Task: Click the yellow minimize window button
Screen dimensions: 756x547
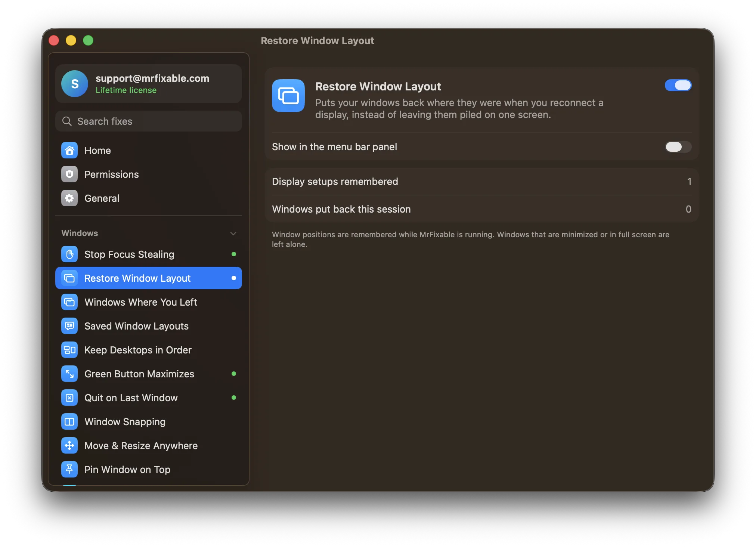Action: tap(71, 40)
